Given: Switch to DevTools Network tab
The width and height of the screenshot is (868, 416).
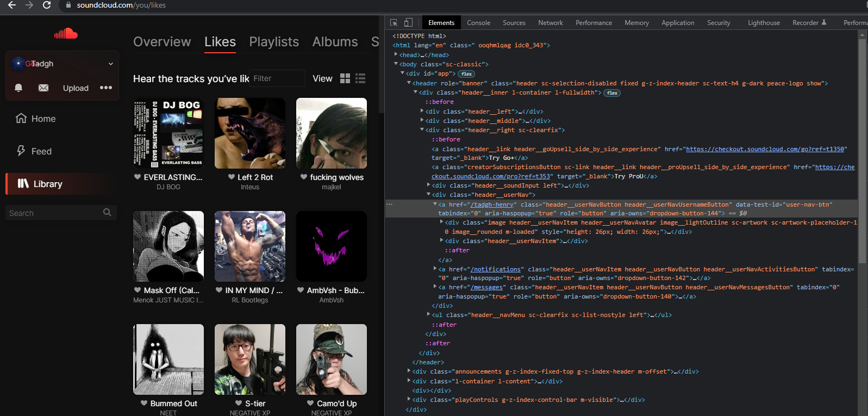Looking at the screenshot, I should point(551,23).
